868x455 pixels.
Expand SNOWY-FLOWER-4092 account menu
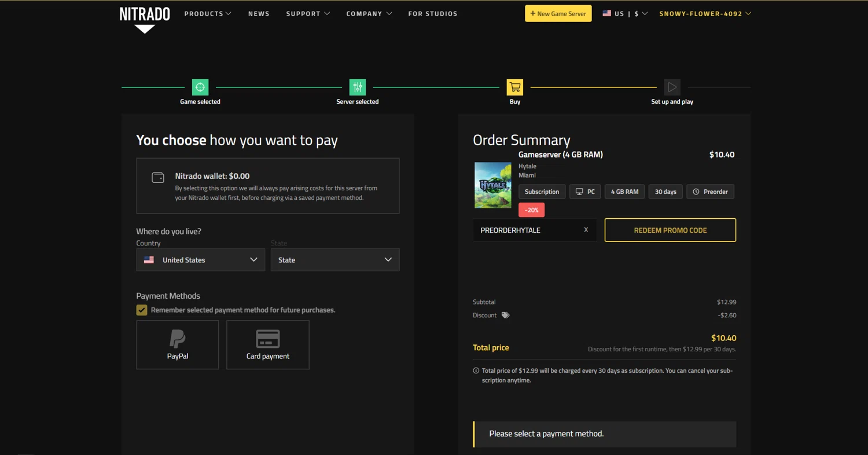point(705,13)
